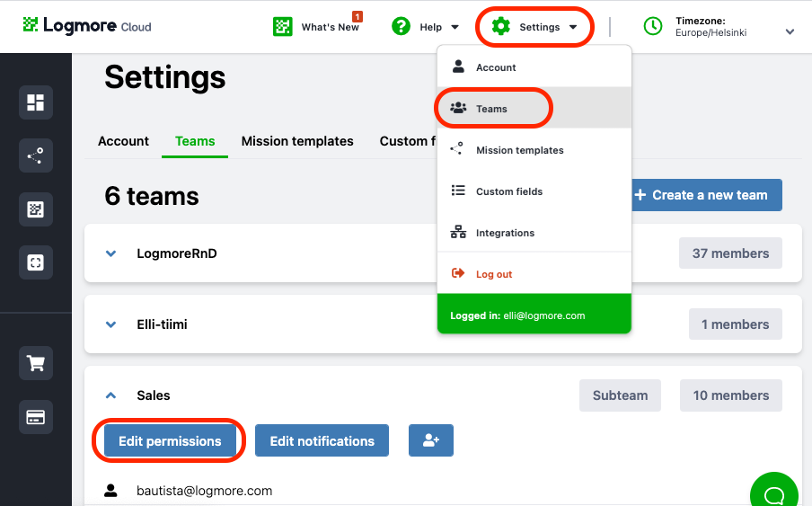
Task: Select Teams in Settings menu
Action: 534,108
